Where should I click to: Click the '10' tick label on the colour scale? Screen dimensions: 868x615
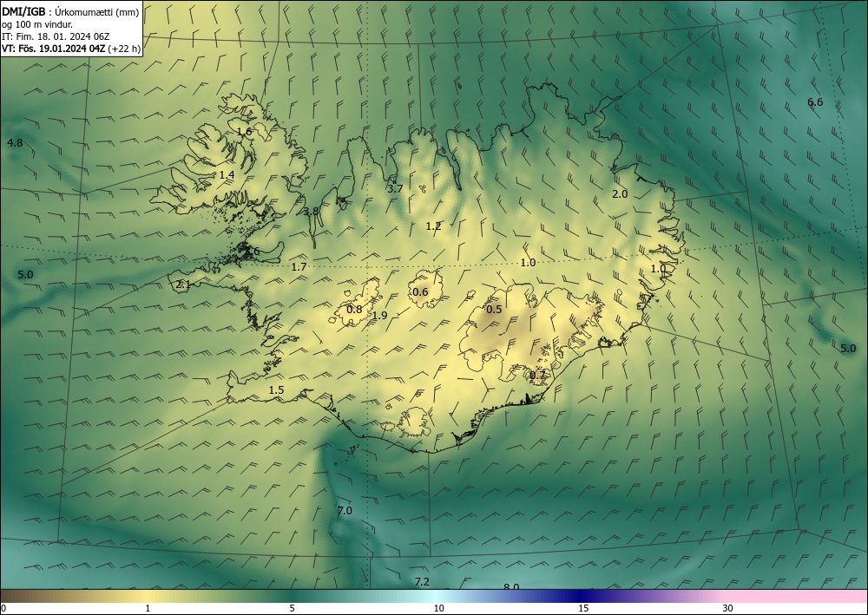[438, 608]
